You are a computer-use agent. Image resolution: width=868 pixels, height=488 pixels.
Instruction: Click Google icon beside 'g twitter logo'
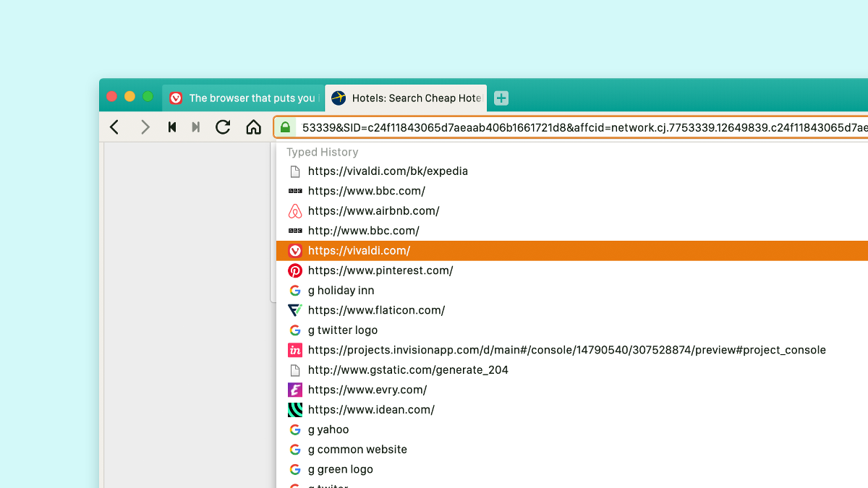(x=294, y=330)
